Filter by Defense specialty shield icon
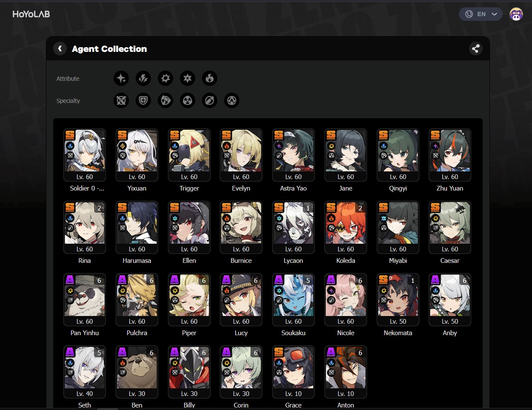 [x=143, y=100]
